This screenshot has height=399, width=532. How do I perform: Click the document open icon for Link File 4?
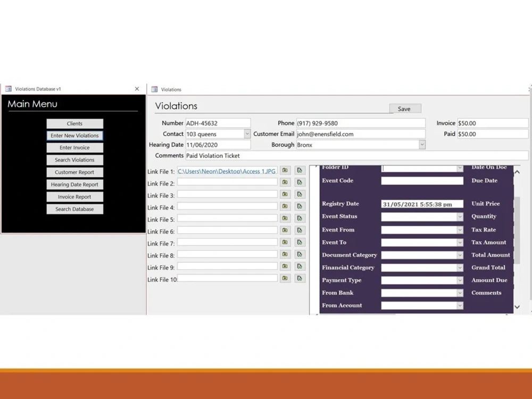click(x=300, y=206)
